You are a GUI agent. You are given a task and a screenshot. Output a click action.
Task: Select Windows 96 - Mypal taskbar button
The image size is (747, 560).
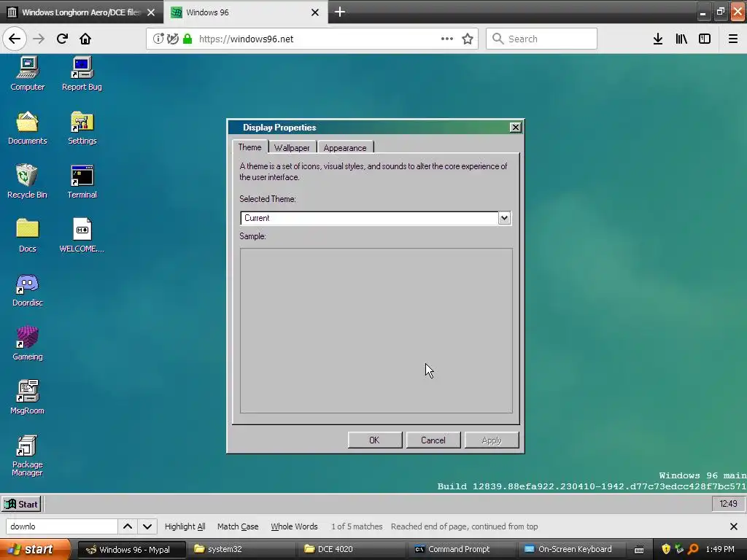point(131,549)
